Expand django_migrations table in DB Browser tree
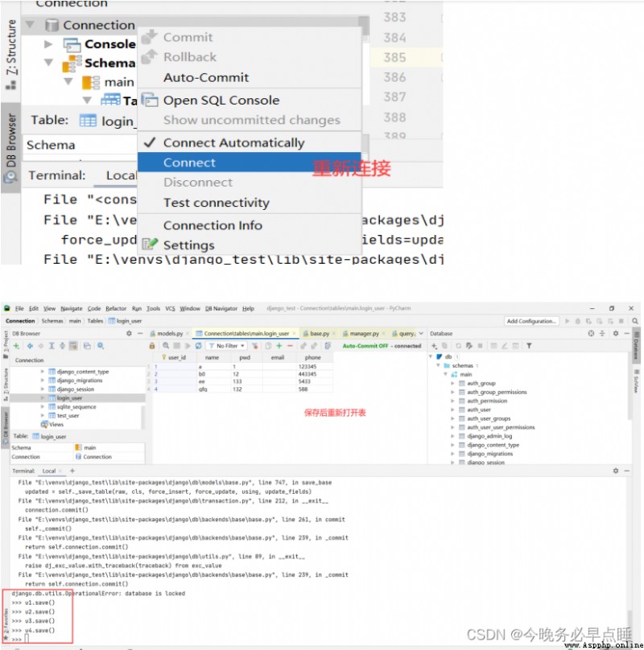Screen dimensions: 644x650 (43, 381)
